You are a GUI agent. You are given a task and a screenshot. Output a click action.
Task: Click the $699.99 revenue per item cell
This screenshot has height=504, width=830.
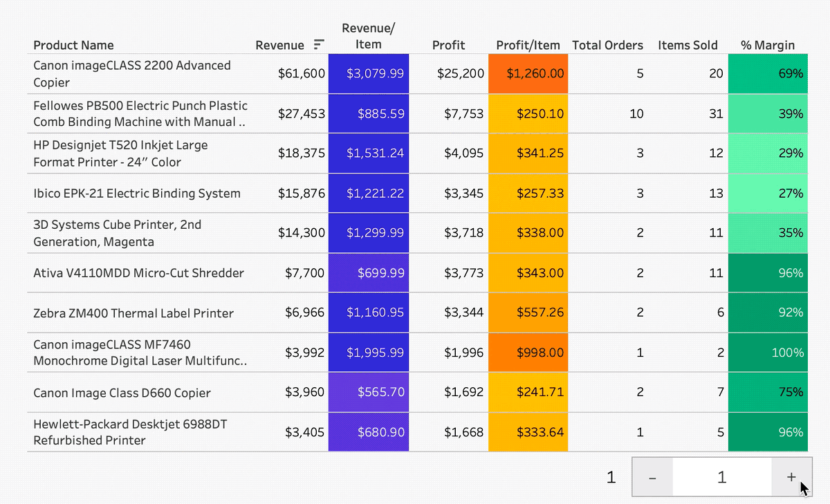pyautogui.click(x=369, y=273)
